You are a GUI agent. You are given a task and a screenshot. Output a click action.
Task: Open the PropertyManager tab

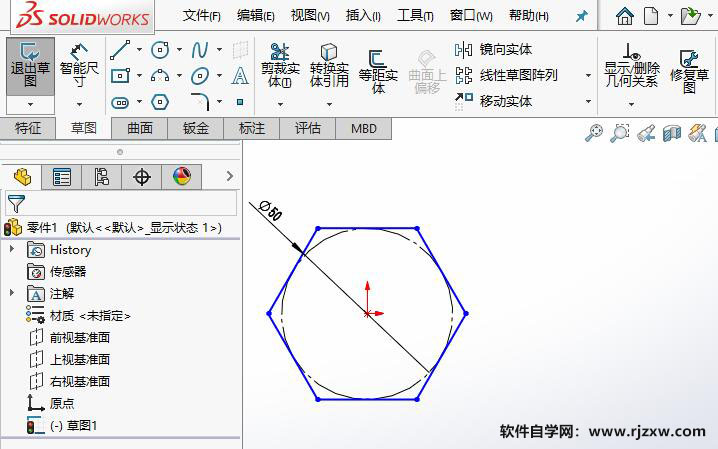point(62,177)
